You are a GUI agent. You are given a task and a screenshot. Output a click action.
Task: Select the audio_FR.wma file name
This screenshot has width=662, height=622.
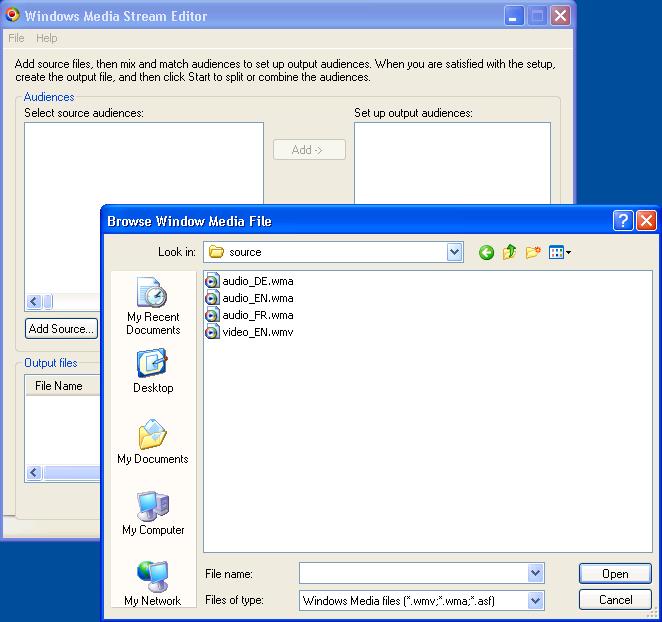258,315
